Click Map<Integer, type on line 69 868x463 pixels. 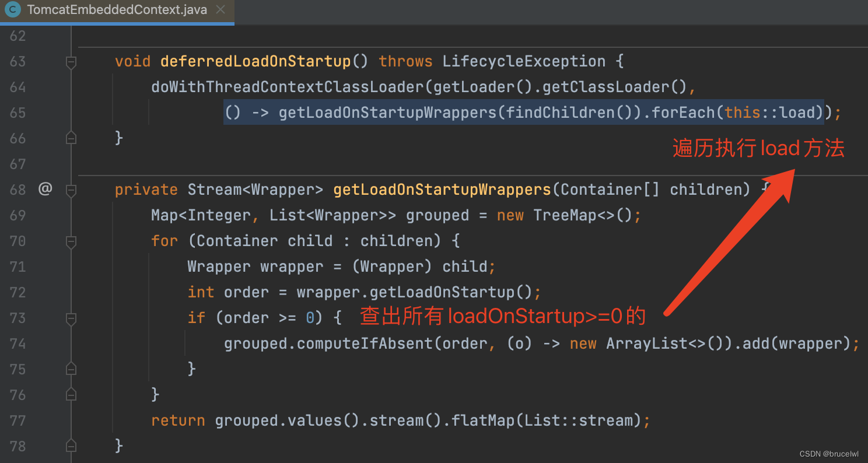coord(205,215)
